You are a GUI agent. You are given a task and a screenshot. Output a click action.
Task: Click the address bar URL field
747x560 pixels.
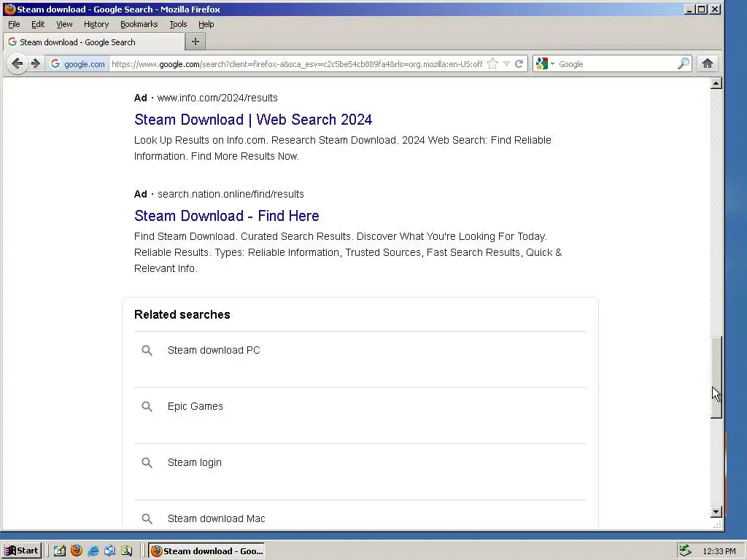tap(297, 64)
